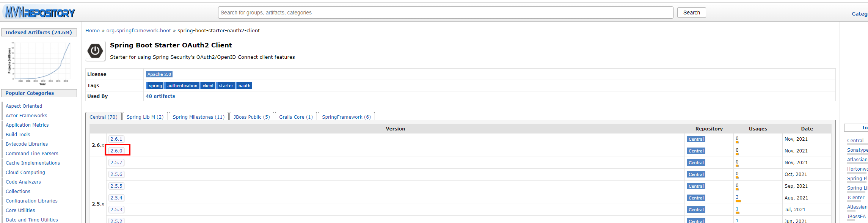
Task: Switch to Spring Milestones (11) tab
Action: (x=199, y=117)
